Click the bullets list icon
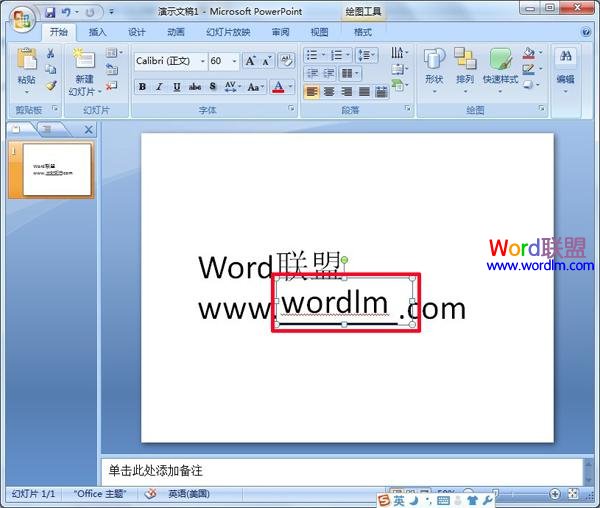This screenshot has width=600, height=508. (313, 55)
